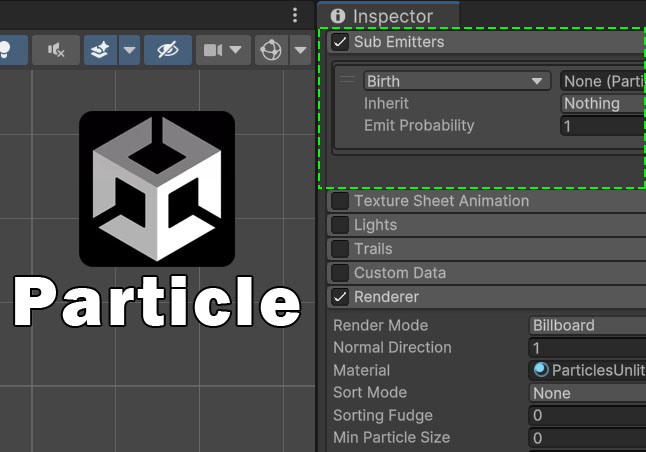Expand the scene effects dropdown arrow

[x=129, y=49]
